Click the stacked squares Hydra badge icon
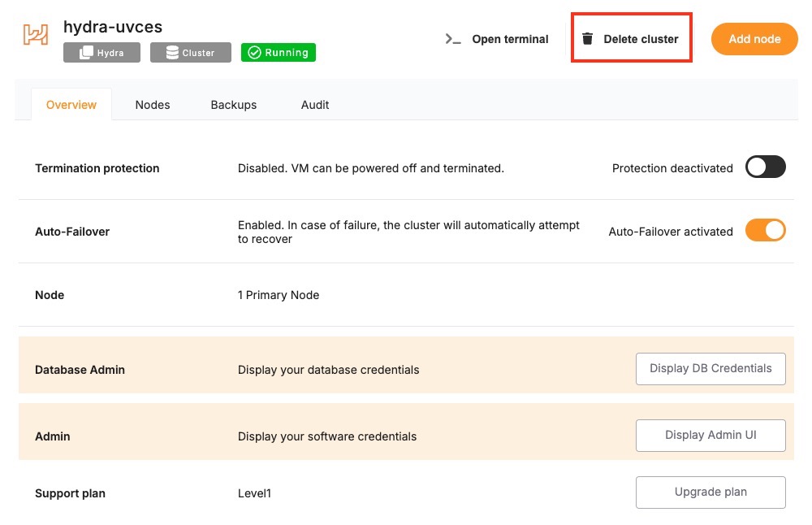Screen dimensions: 812x525 (x=85, y=53)
